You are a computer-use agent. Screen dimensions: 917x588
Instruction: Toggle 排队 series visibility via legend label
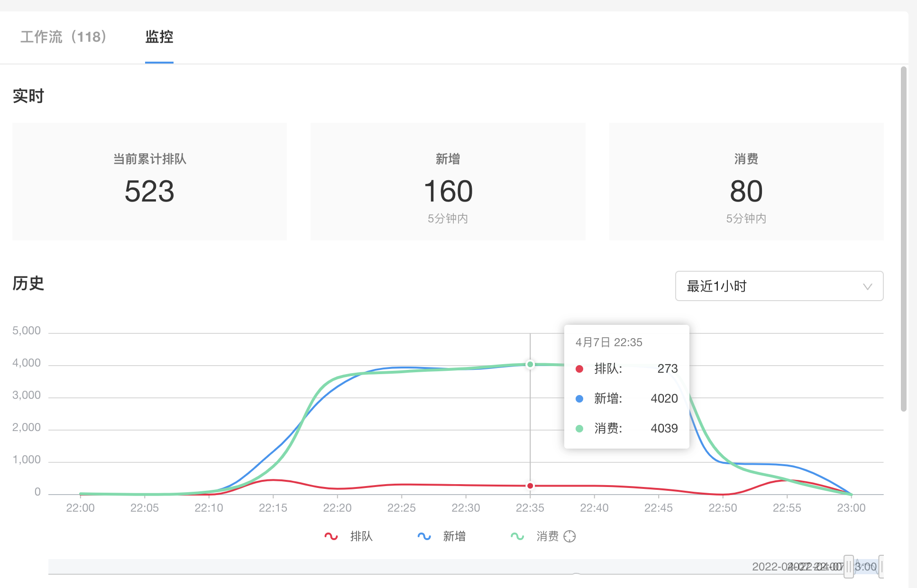(361, 536)
